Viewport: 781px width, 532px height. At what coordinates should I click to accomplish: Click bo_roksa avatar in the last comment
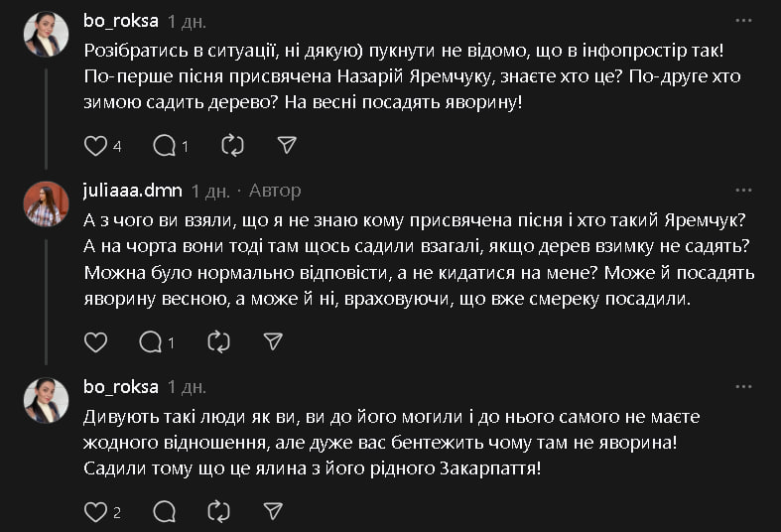point(46,400)
